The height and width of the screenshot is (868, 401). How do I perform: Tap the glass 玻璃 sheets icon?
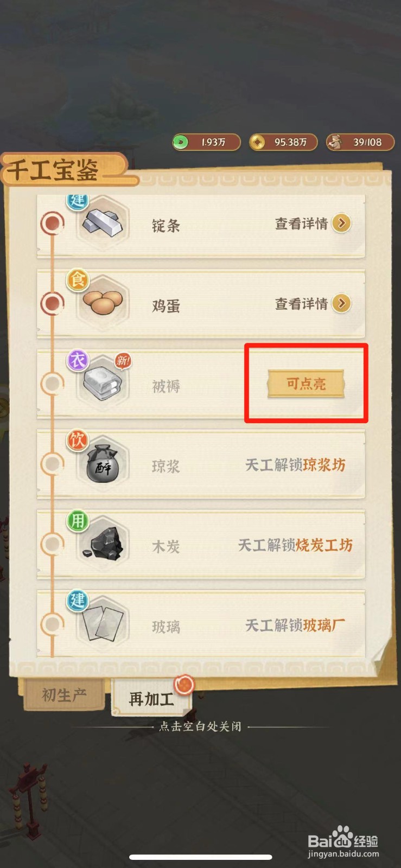pyautogui.click(x=103, y=624)
